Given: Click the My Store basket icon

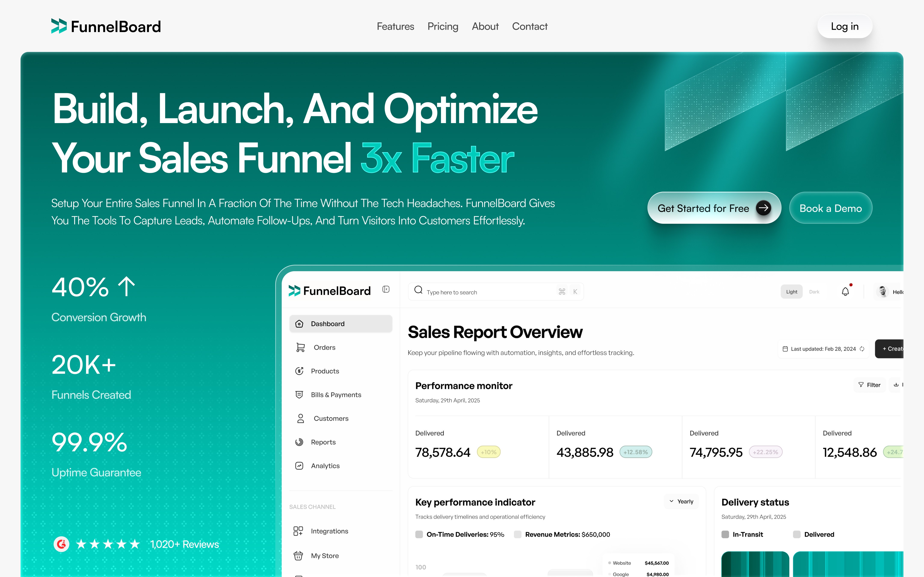Looking at the screenshot, I should pos(298,556).
